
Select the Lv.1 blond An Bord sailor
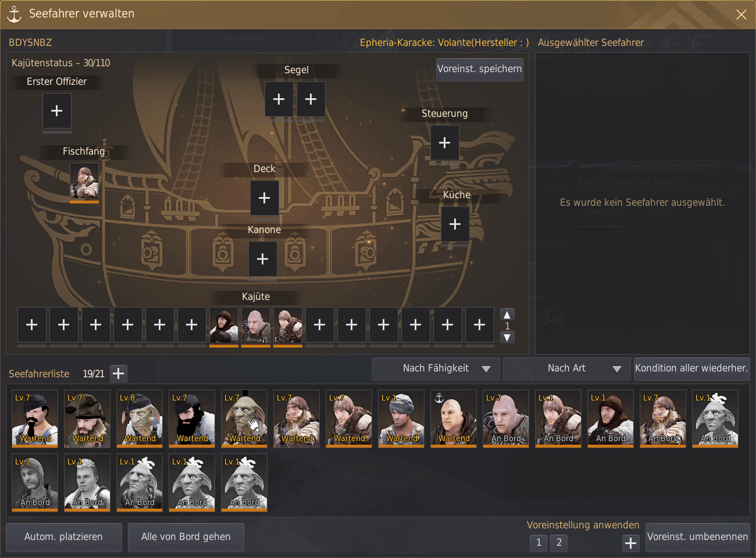[x=87, y=482]
